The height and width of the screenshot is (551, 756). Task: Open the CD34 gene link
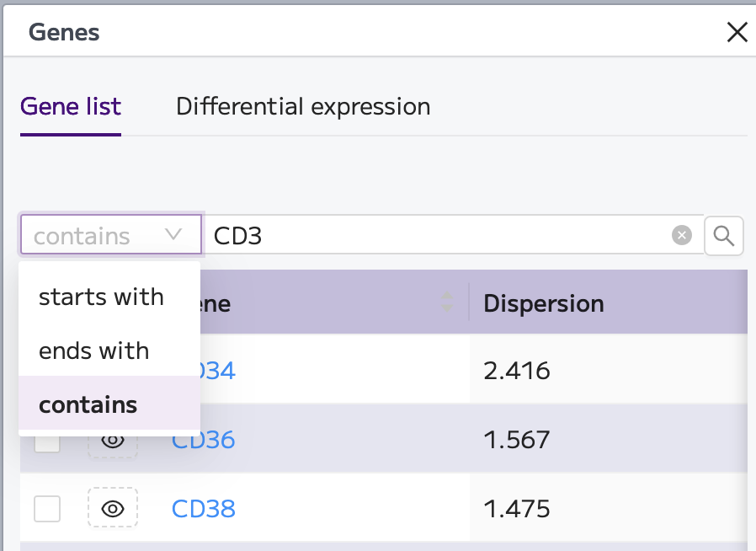click(x=218, y=371)
